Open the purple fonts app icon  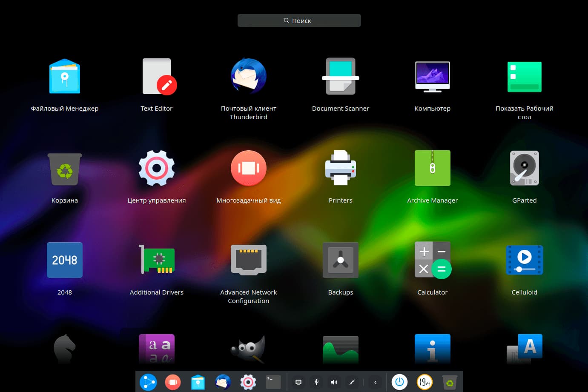[157, 349]
